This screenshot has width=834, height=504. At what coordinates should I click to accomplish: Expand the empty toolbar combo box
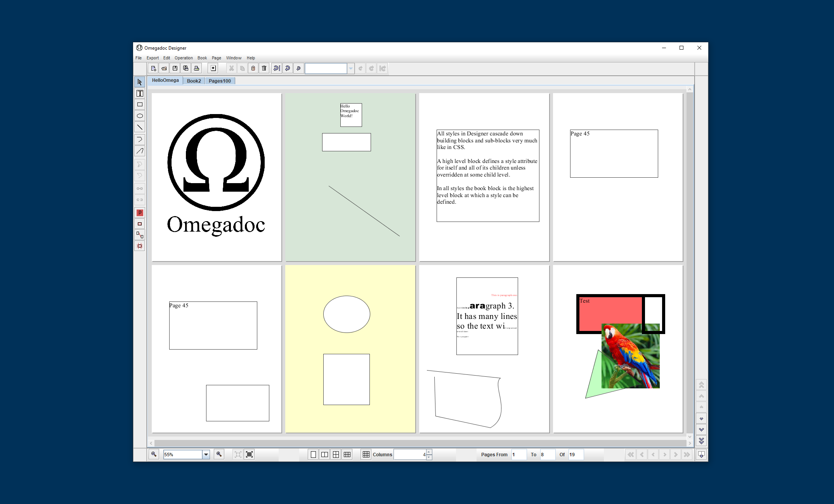click(350, 69)
